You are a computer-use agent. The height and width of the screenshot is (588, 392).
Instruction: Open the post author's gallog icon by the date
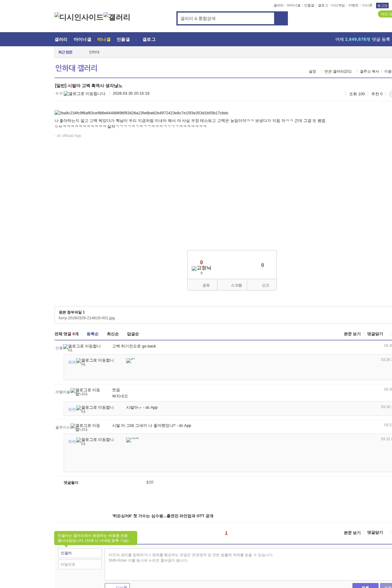pos(85,94)
